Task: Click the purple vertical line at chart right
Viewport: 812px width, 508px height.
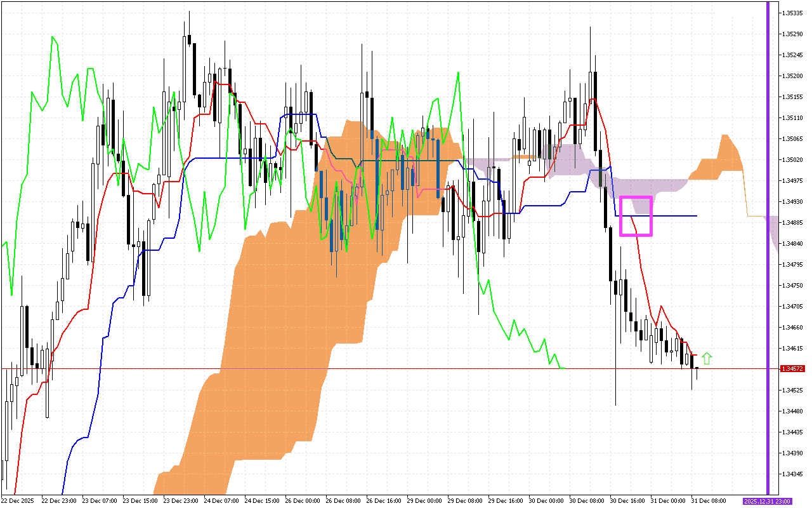Action: (x=769, y=254)
